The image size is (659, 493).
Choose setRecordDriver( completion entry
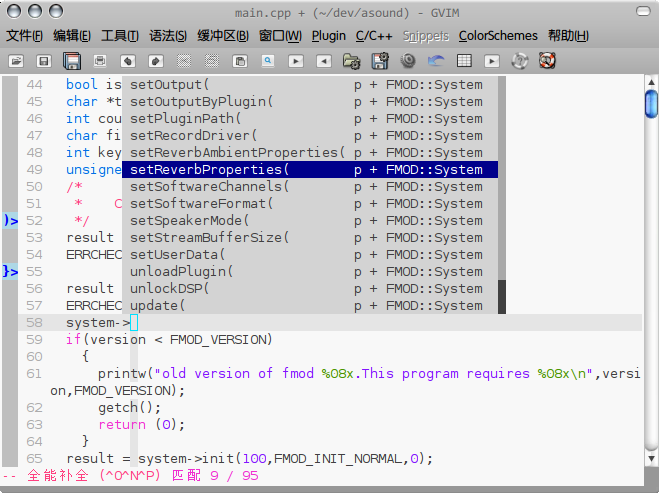310,136
